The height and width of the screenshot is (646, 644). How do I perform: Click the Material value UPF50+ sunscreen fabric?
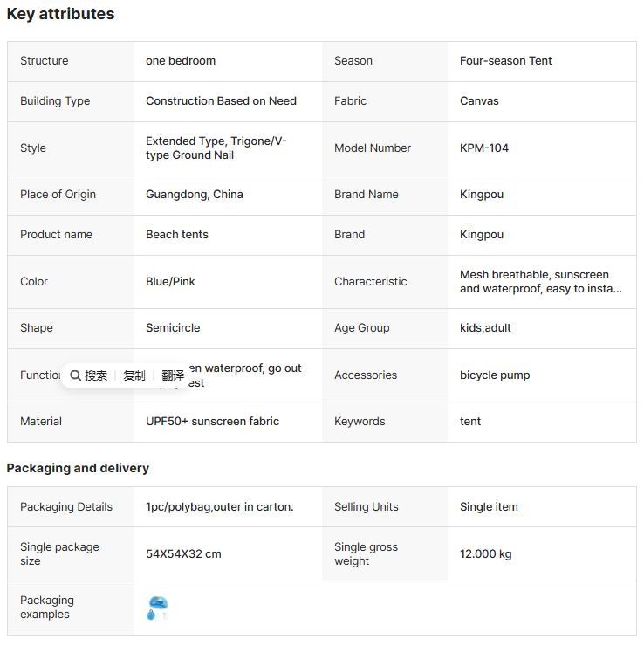(x=212, y=422)
